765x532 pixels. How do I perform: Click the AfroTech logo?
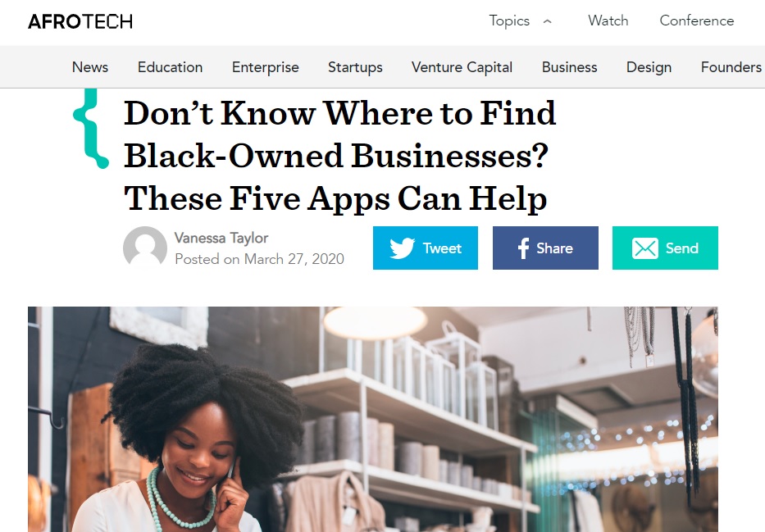click(80, 21)
